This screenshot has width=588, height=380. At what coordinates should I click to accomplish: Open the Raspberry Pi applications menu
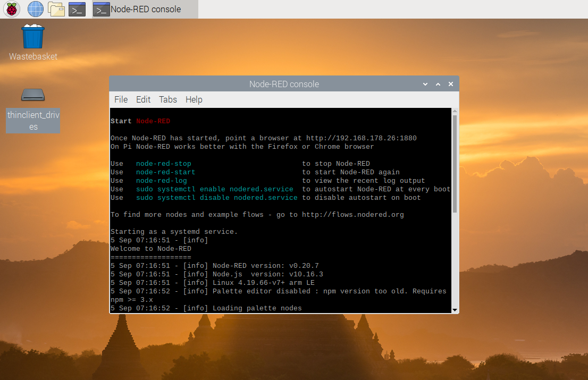point(11,9)
